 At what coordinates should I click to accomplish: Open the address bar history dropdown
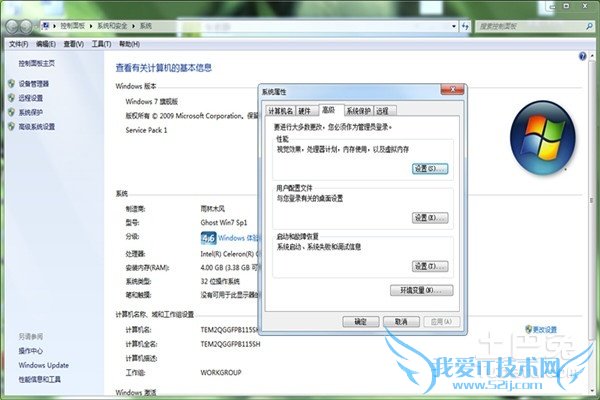pyautogui.click(x=454, y=26)
